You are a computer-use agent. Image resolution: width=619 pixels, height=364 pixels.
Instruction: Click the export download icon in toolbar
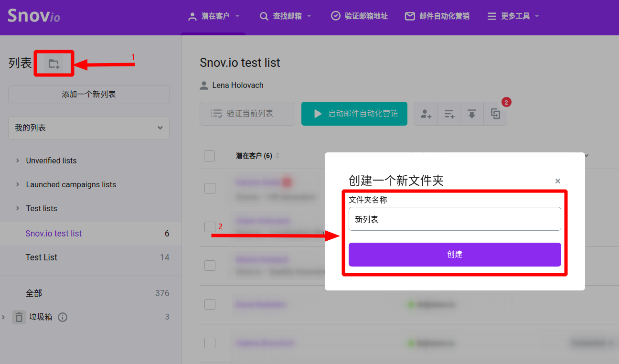[472, 114]
